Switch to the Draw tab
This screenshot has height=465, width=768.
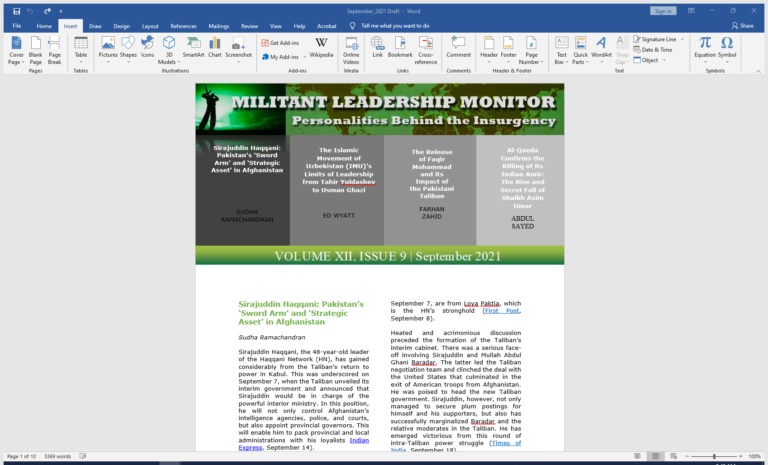(95, 26)
